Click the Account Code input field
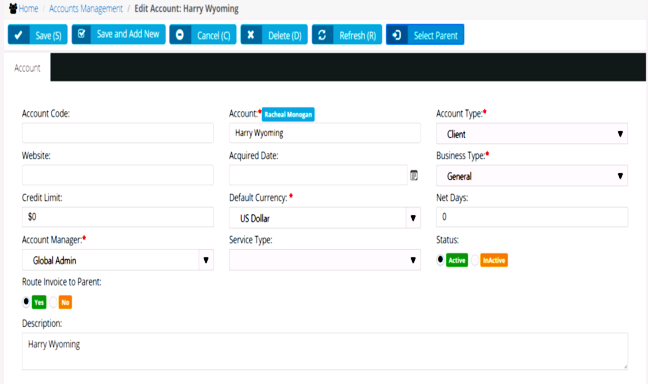 click(x=118, y=133)
